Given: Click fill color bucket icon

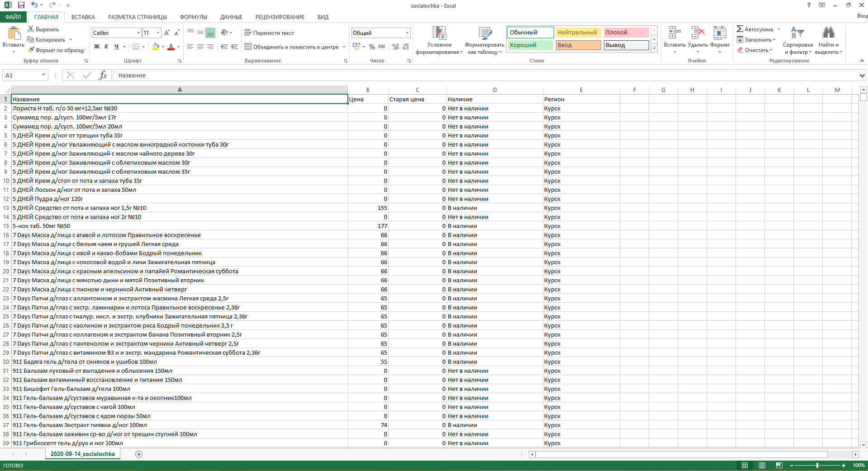Looking at the screenshot, I should (156, 47).
